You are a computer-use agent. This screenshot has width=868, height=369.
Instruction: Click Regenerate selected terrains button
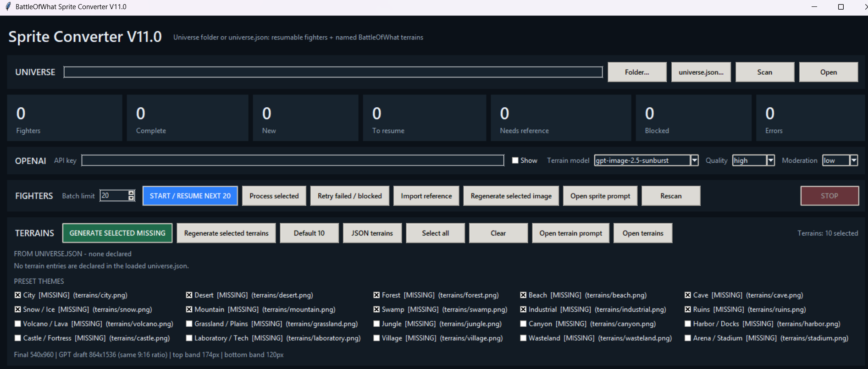[227, 233]
